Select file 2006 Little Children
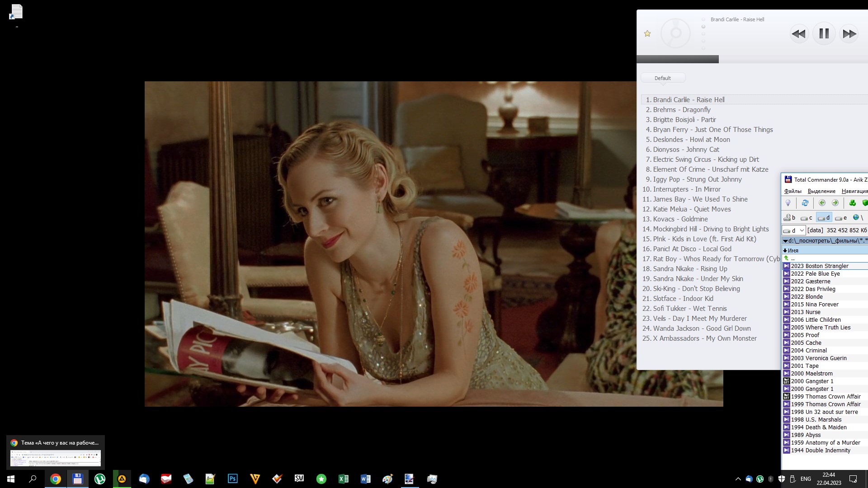This screenshot has height=488, width=868. click(x=825, y=320)
